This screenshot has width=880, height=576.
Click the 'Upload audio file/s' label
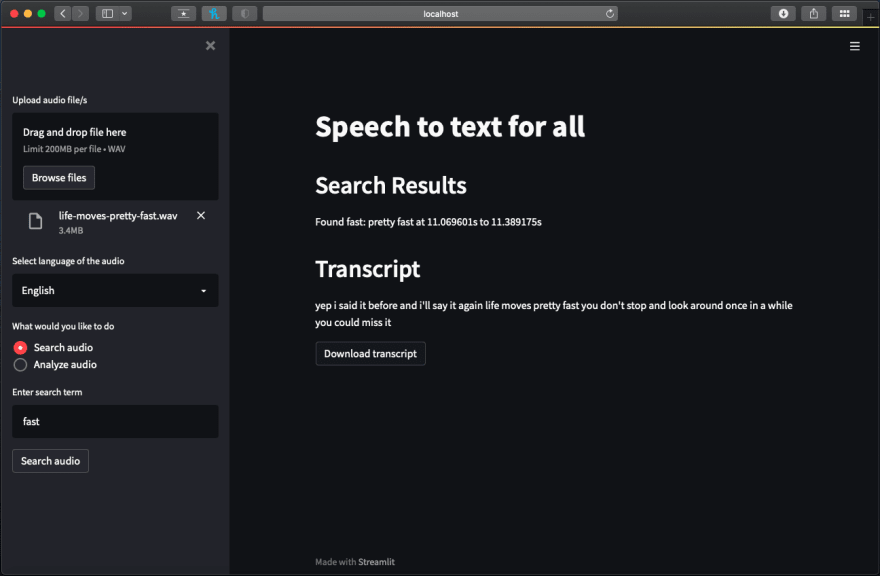[50, 100]
